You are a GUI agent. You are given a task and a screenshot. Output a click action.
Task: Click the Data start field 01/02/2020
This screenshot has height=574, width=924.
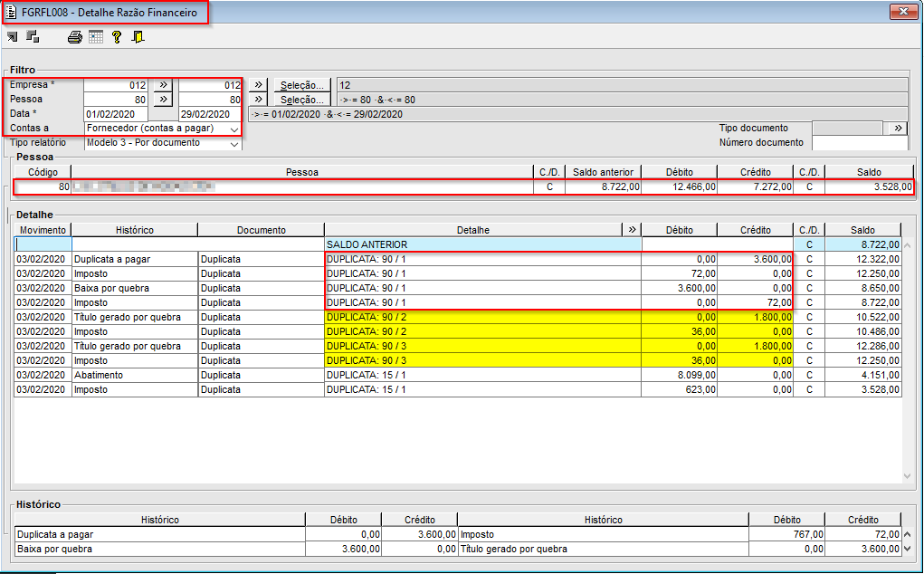click(x=116, y=114)
